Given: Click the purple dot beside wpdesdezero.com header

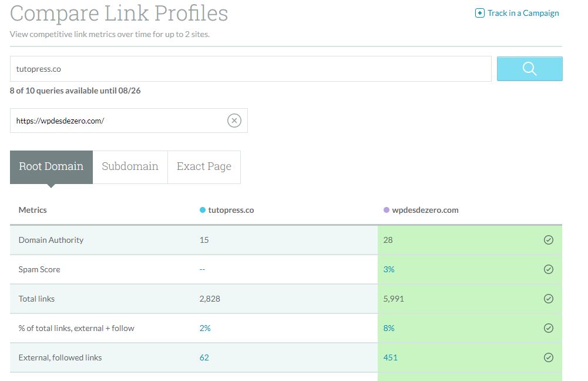Looking at the screenshot, I should click(x=387, y=210).
